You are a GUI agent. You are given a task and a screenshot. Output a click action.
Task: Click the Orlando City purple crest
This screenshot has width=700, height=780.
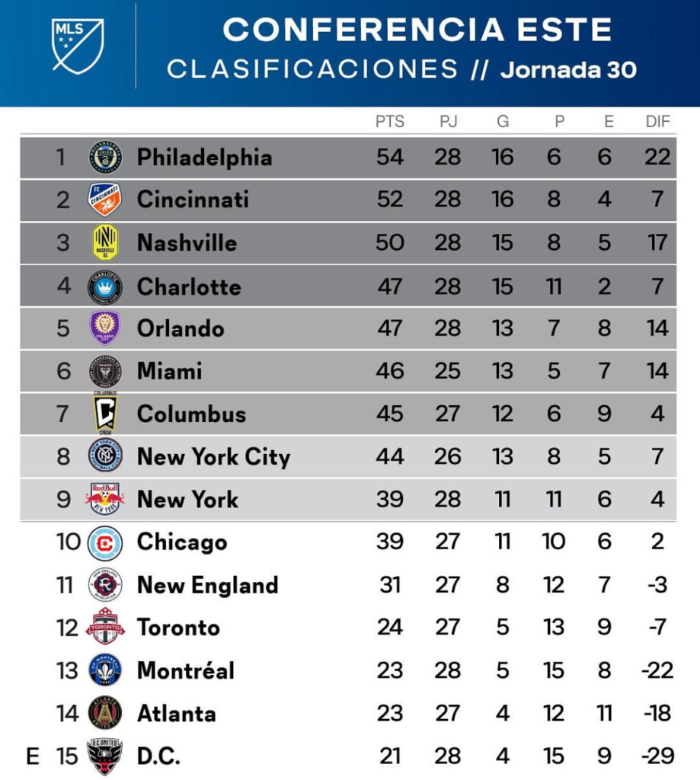(105, 328)
